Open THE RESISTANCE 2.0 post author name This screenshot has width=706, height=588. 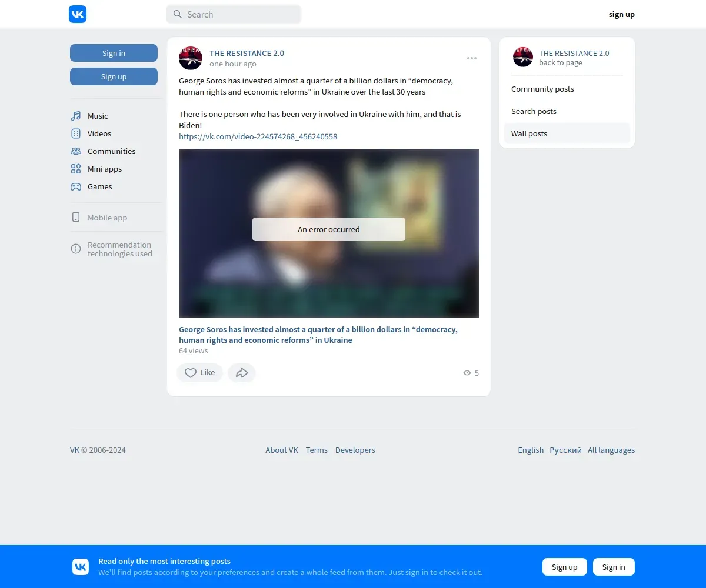point(247,53)
